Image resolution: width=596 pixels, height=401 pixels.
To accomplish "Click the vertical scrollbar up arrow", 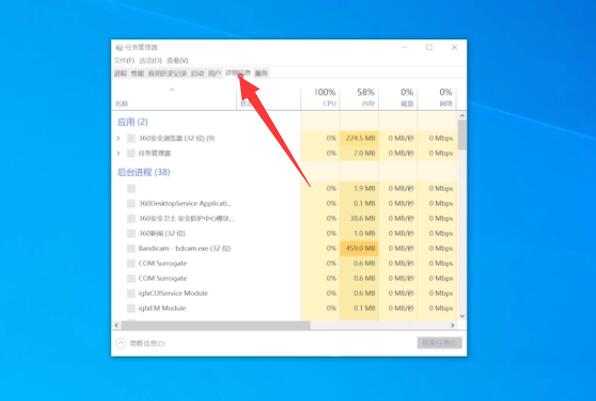I will [x=462, y=116].
